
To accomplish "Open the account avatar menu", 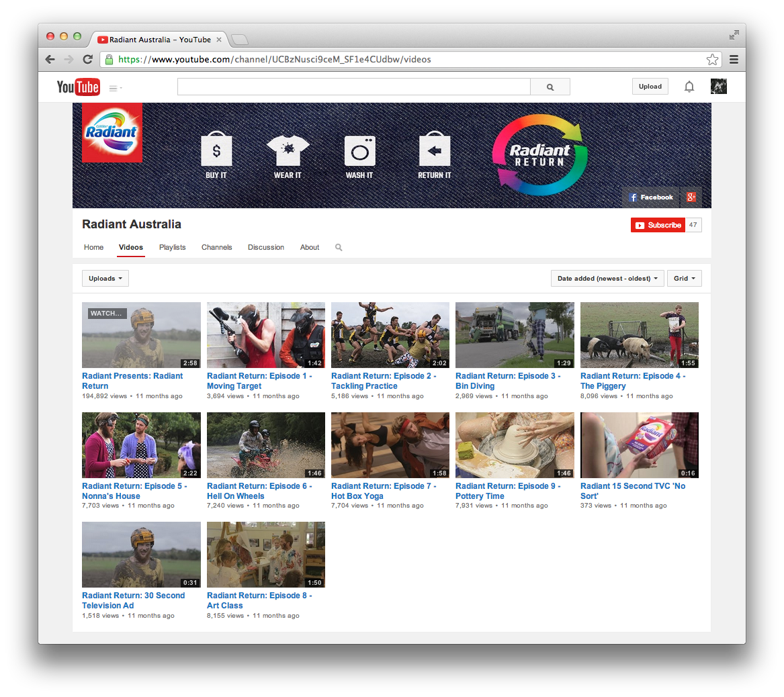I will 719,87.
